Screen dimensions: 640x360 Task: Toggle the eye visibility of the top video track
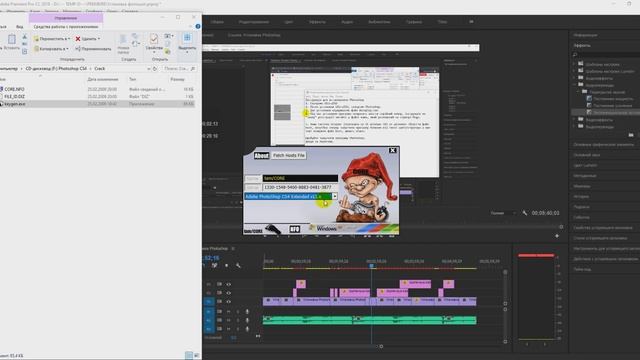(229, 284)
